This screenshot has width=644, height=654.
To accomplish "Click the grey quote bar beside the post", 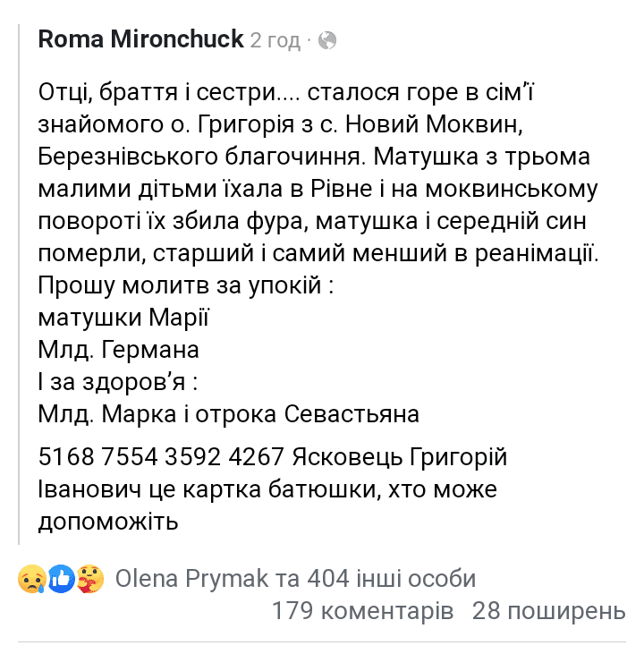I will click(19, 284).
